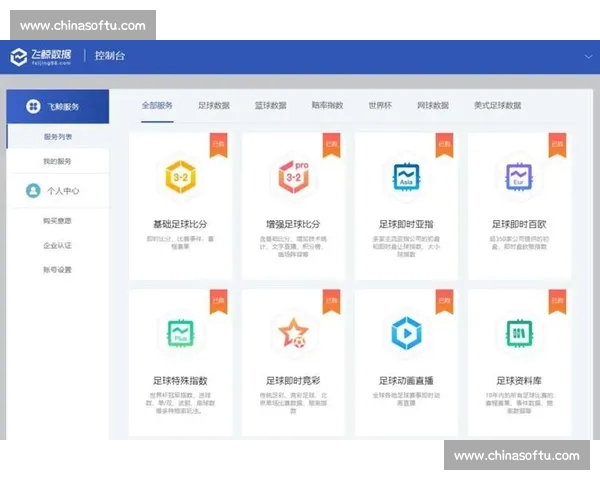Click description text under 足球即时百欧
The width and height of the screenshot is (600, 480).
pos(519,243)
